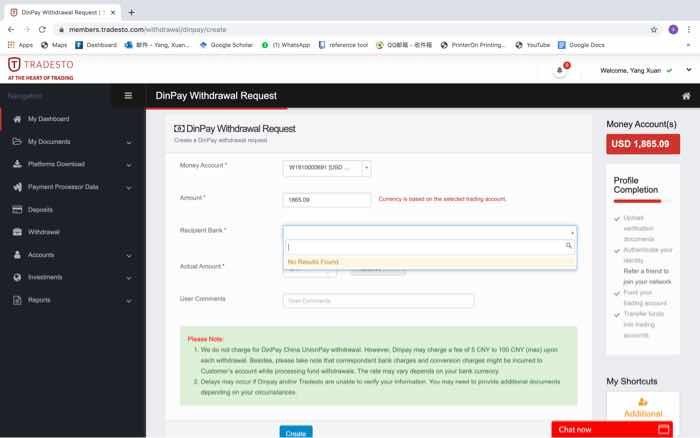This screenshot has height=438, width=700.
Task: Open the notifications bell
Action: 560,70
